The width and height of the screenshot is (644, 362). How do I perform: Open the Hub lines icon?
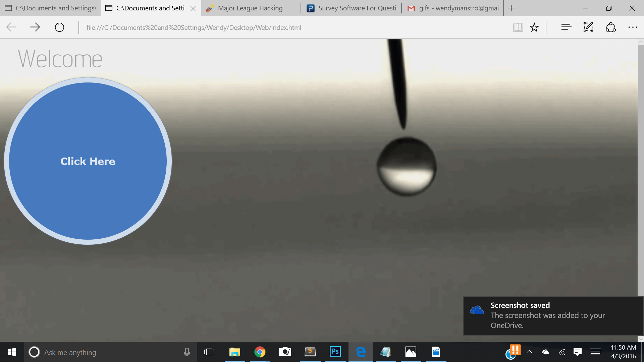tap(566, 27)
